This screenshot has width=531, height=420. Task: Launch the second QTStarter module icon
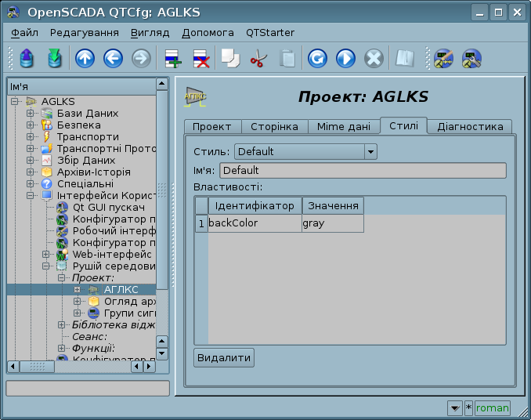coord(471,59)
